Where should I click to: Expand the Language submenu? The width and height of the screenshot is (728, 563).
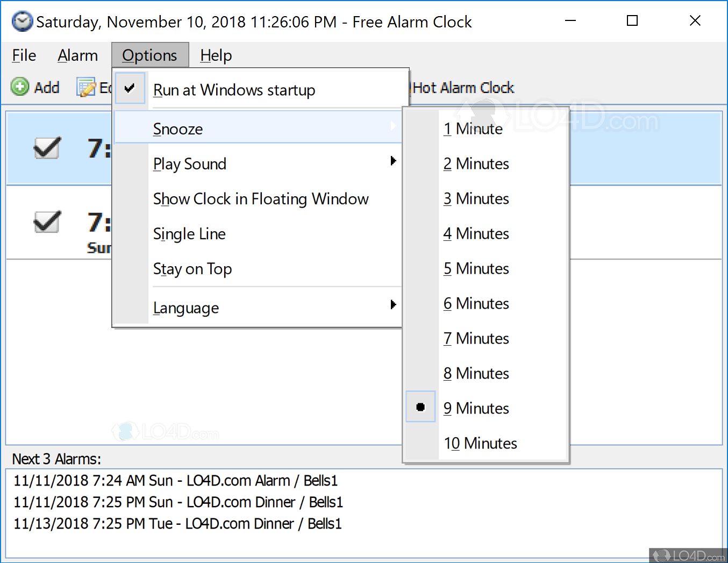pyautogui.click(x=185, y=307)
